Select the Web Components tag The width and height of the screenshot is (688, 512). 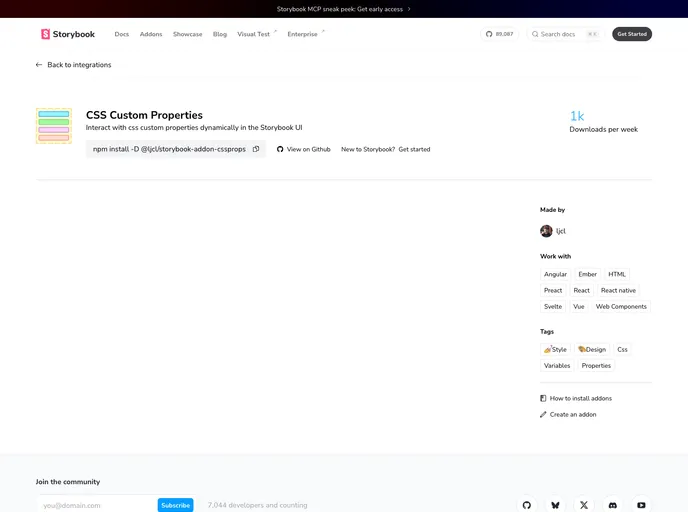pyautogui.click(x=621, y=307)
